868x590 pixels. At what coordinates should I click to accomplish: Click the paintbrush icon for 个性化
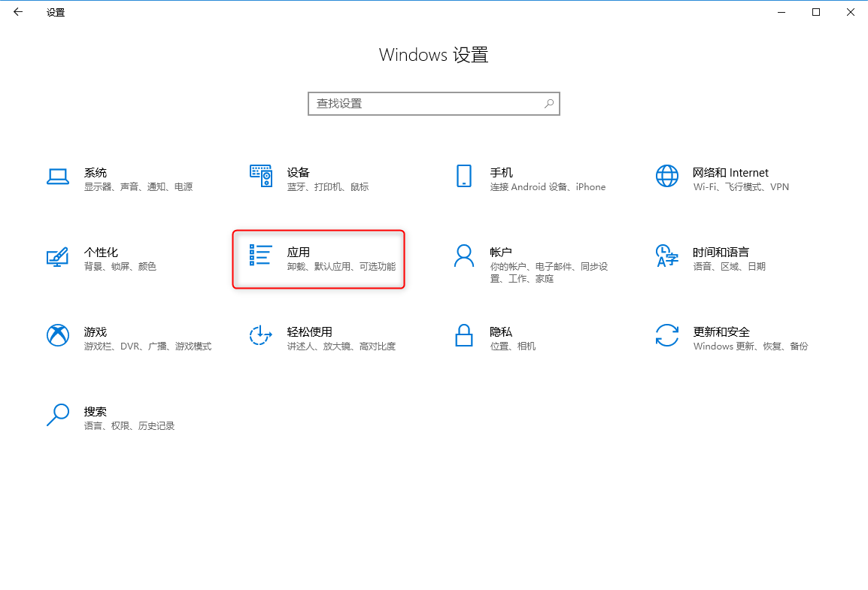pos(58,257)
